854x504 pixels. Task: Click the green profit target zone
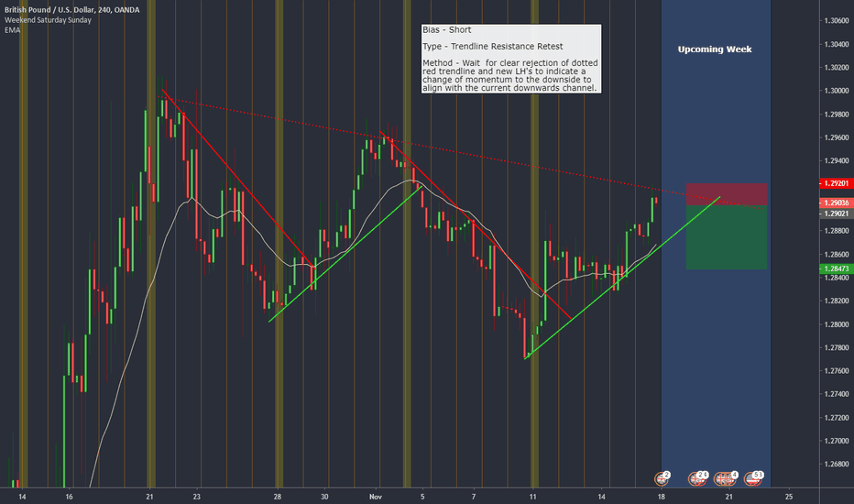pyautogui.click(x=726, y=238)
